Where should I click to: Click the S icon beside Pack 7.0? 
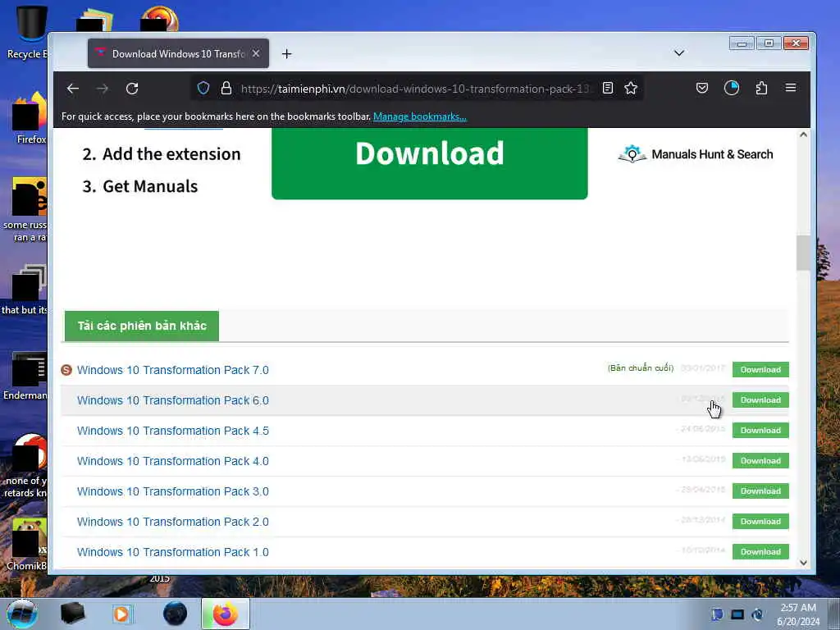(x=66, y=370)
